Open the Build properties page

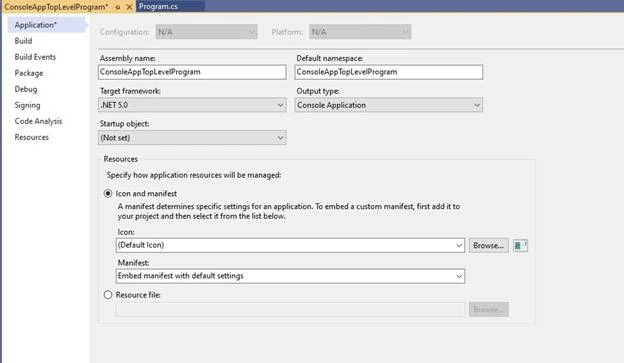23,41
